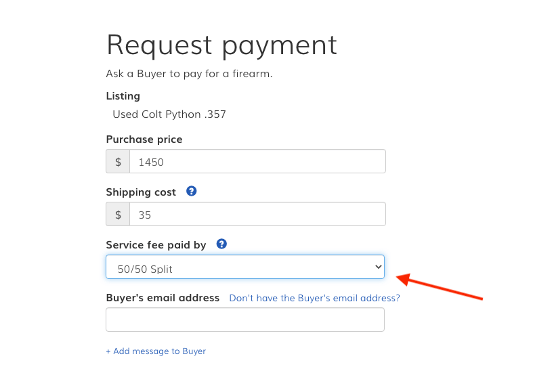Click the Service fee help question icon
The width and height of the screenshot is (533, 392).
tap(221, 244)
